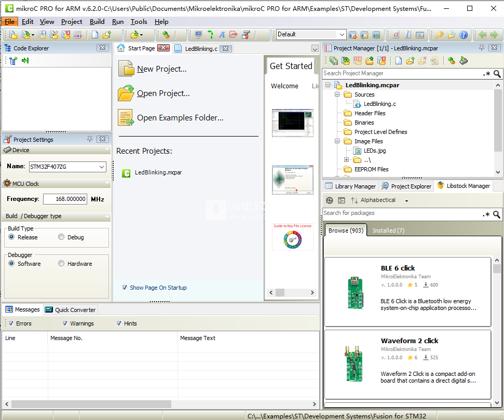Click the New Project toolbar icon
Screen dimensions: 504x420
(13, 34)
